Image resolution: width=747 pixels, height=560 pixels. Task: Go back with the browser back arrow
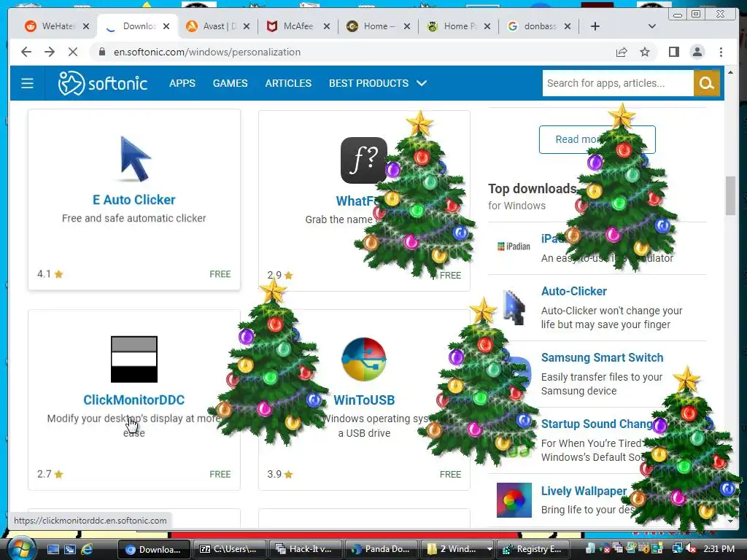pos(26,52)
